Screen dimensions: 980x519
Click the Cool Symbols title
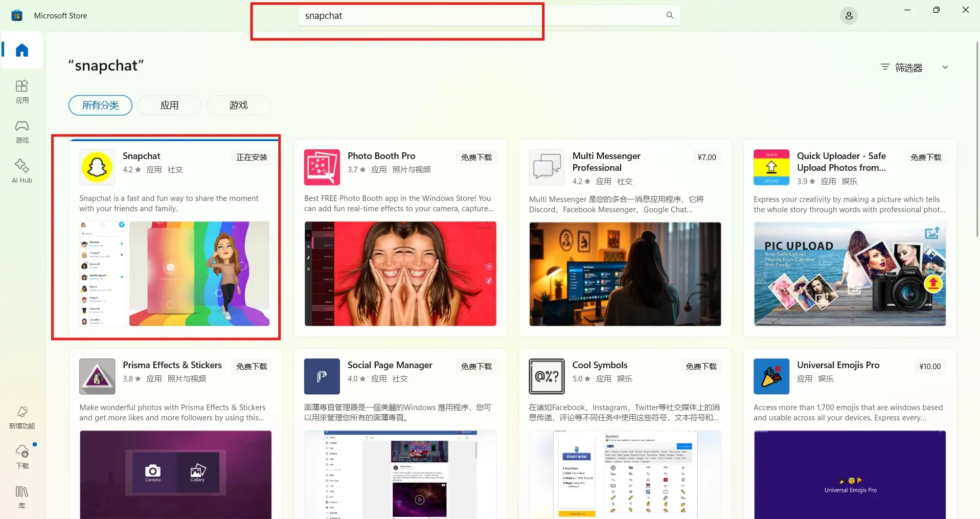pyautogui.click(x=600, y=365)
